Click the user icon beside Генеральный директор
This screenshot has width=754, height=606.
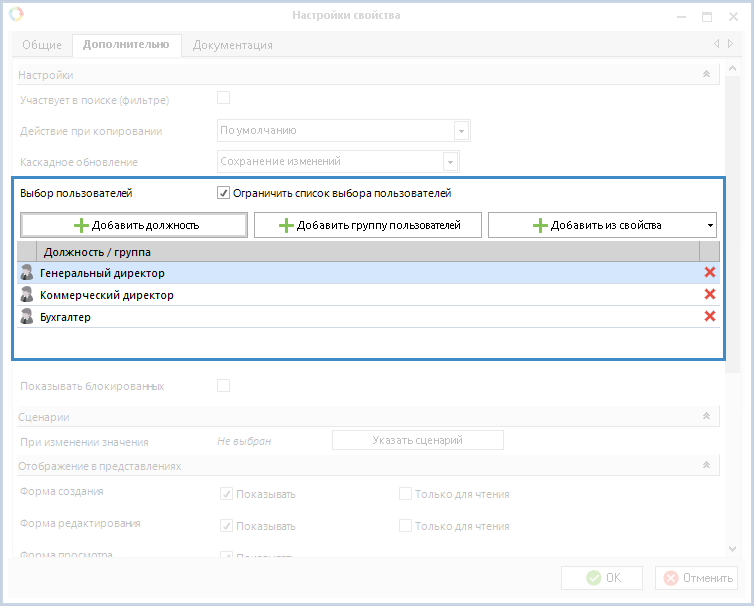[x=27, y=272]
